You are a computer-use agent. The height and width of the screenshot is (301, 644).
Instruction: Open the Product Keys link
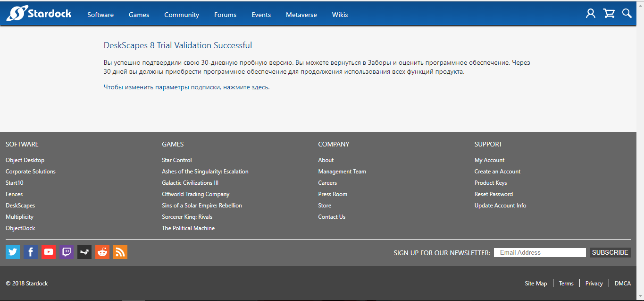[x=491, y=183]
